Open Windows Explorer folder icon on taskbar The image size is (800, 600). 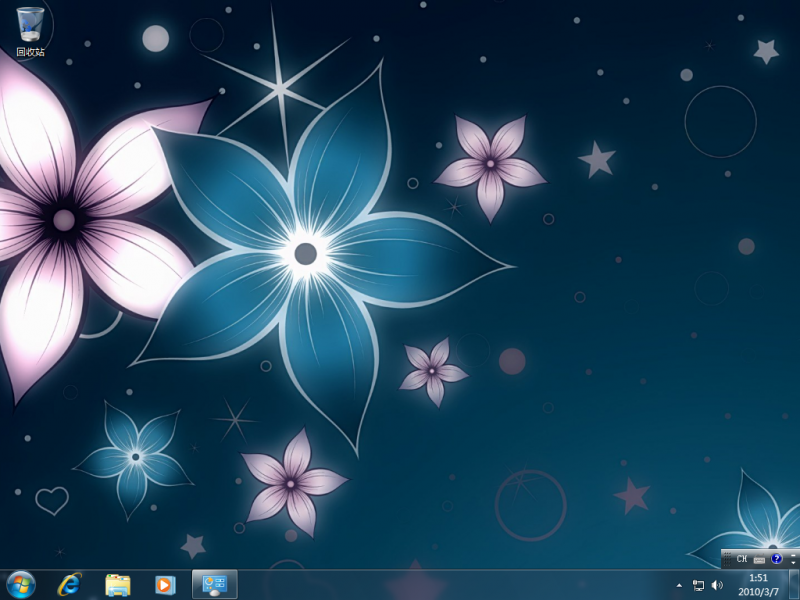pos(118,585)
